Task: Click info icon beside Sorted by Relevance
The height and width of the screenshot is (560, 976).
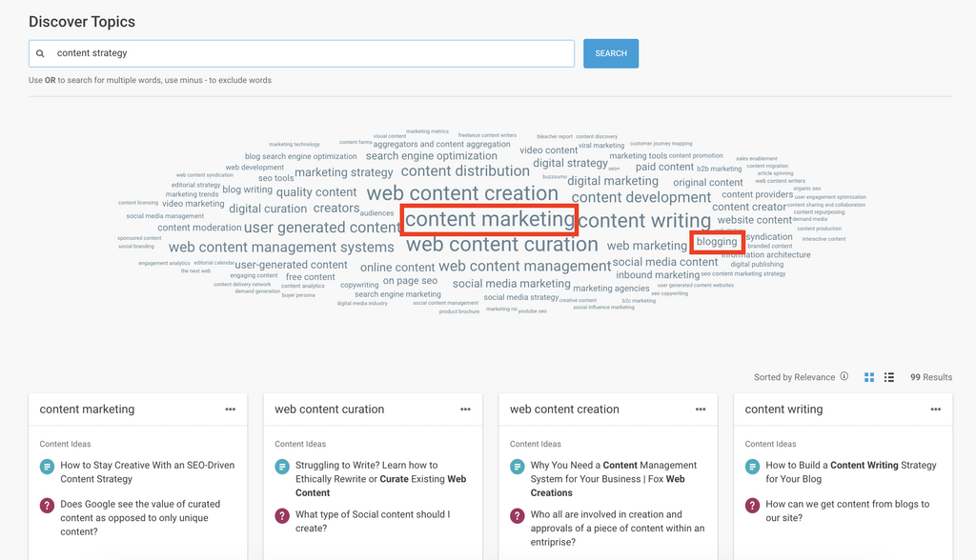Action: pyautogui.click(x=844, y=377)
